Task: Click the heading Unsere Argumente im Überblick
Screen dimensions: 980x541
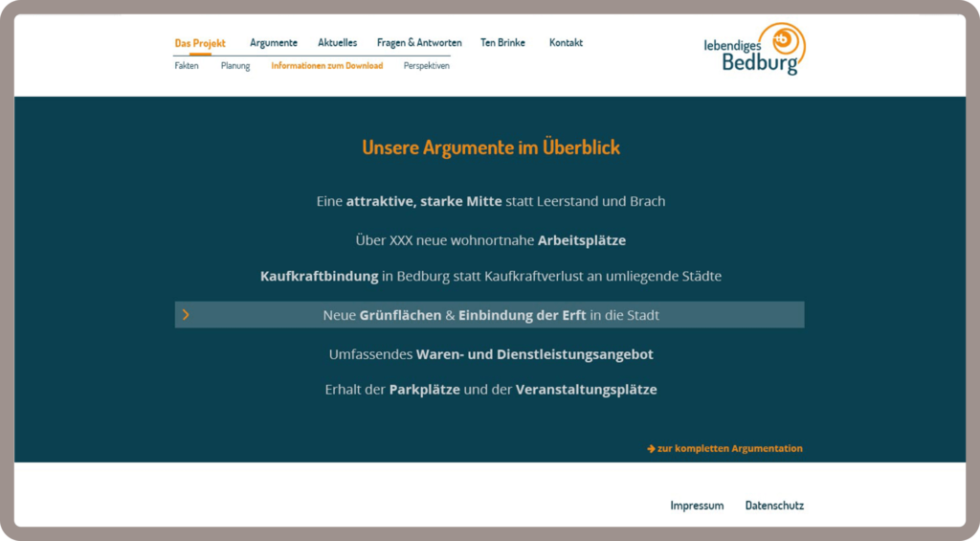Action: pyautogui.click(x=491, y=147)
